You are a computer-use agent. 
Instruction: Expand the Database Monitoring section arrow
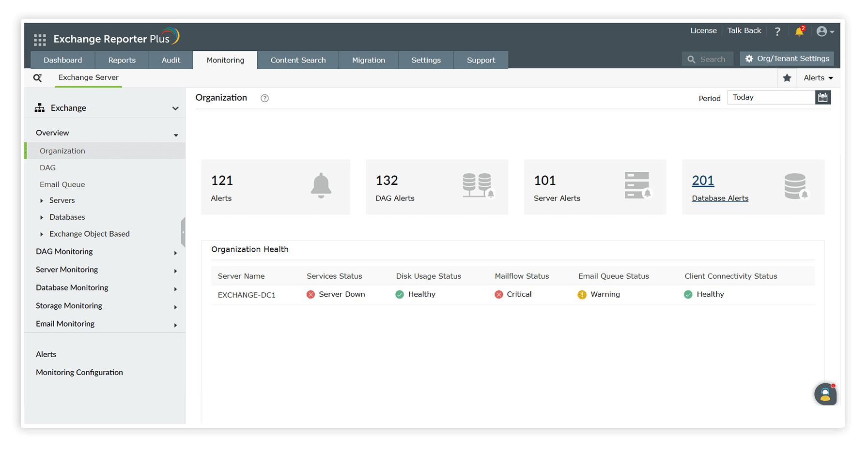175,289
